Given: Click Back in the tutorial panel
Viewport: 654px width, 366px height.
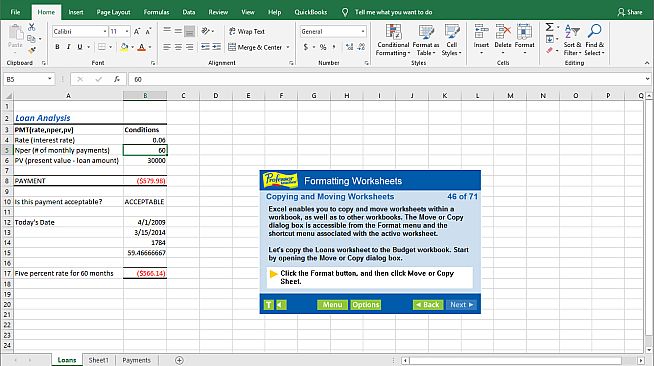Looking at the screenshot, I should 428,305.
